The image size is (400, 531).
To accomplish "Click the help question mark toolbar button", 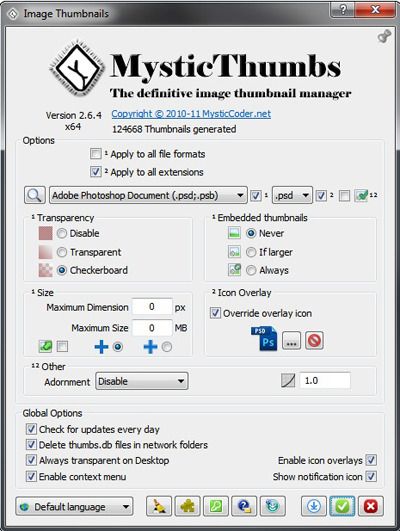I will coord(244,506).
